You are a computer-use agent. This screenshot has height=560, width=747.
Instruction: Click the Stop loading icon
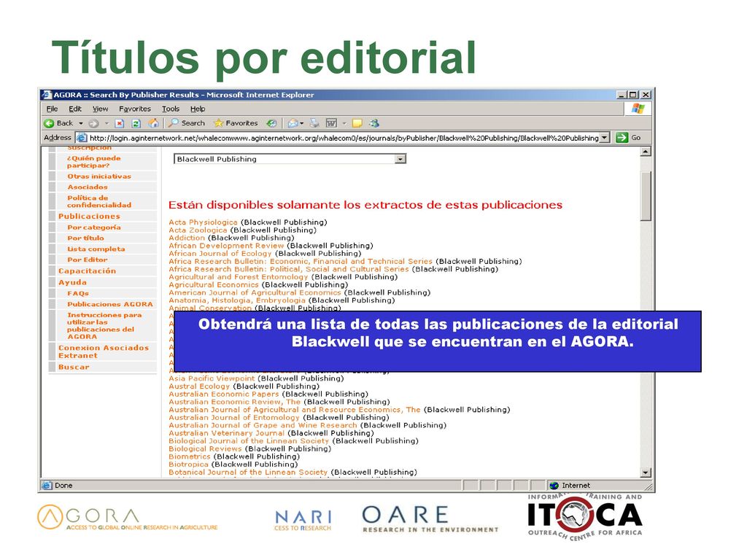coord(120,123)
